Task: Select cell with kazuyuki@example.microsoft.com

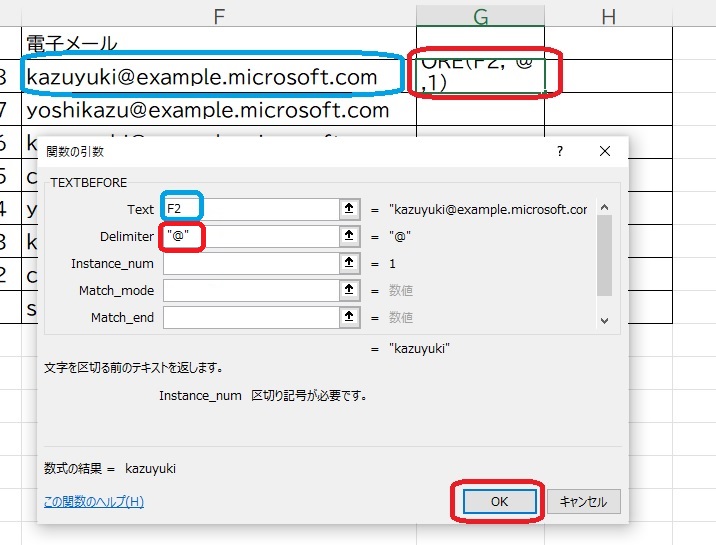Action: (215, 77)
